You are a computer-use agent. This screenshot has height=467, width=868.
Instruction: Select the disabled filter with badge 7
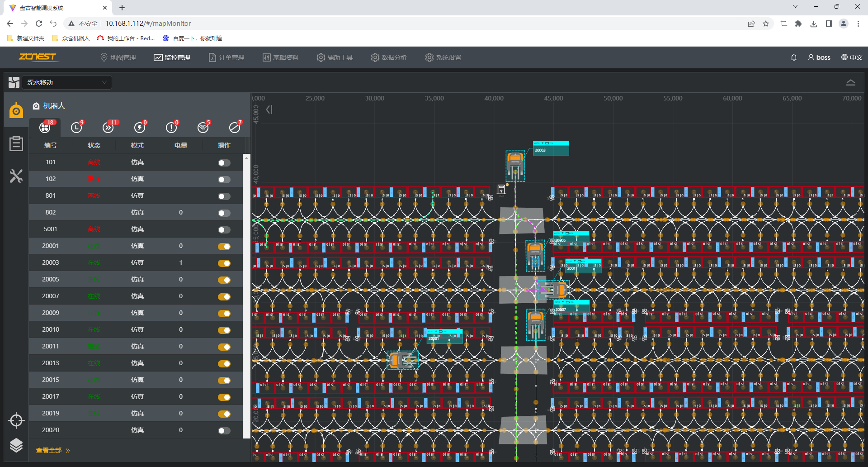click(x=235, y=127)
